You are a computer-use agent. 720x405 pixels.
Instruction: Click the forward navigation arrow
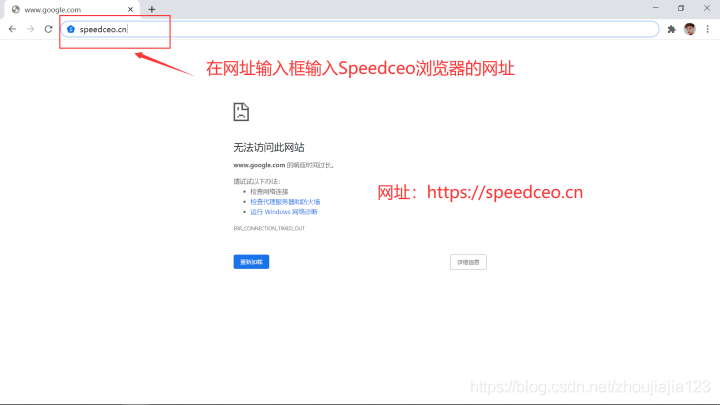[x=30, y=29]
